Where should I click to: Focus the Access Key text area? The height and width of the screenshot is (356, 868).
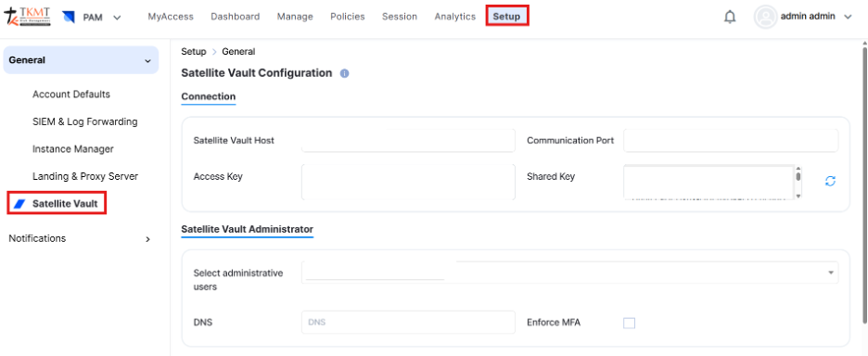tap(408, 182)
